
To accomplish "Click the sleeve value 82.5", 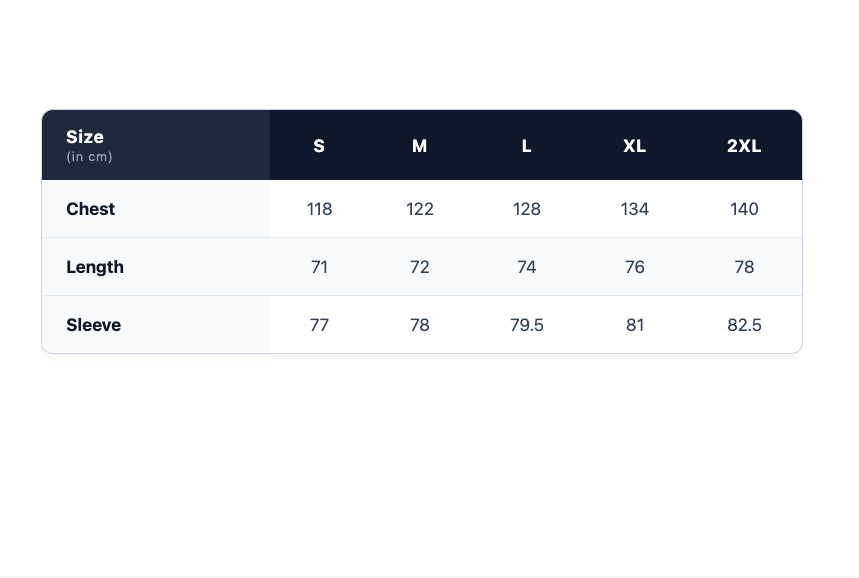I will (x=744, y=325).
